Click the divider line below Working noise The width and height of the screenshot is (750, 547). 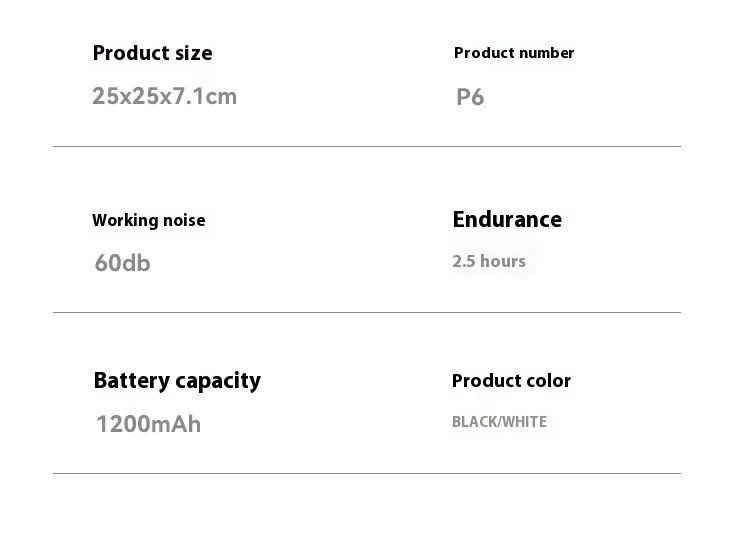click(366, 313)
